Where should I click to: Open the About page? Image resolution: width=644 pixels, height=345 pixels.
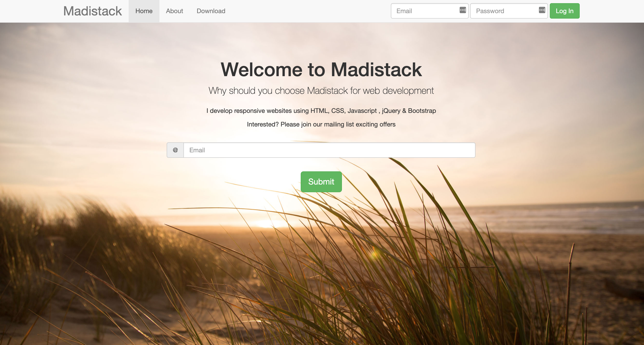click(175, 11)
